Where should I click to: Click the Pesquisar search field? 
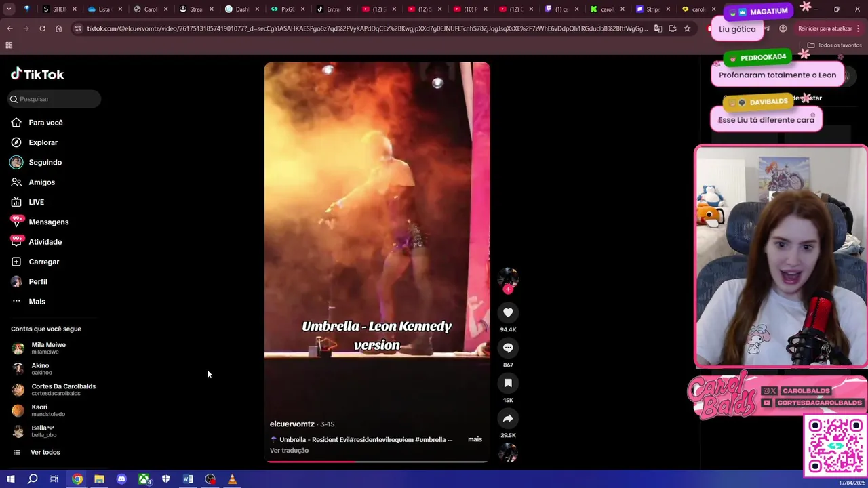(54, 99)
